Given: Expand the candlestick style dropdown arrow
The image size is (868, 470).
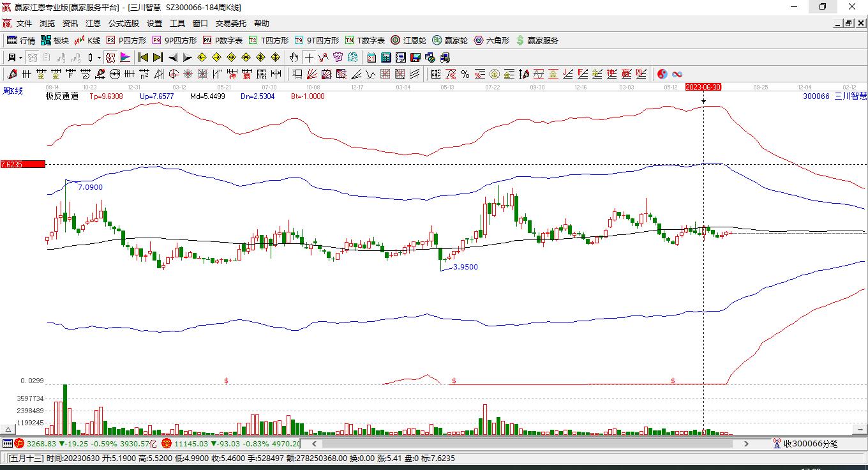Looking at the screenshot, I should click(x=99, y=57).
